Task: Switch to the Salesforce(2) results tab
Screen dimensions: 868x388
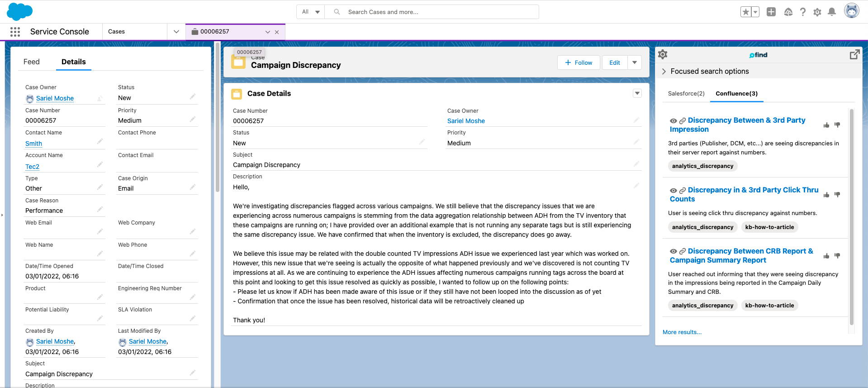Action: coord(686,94)
